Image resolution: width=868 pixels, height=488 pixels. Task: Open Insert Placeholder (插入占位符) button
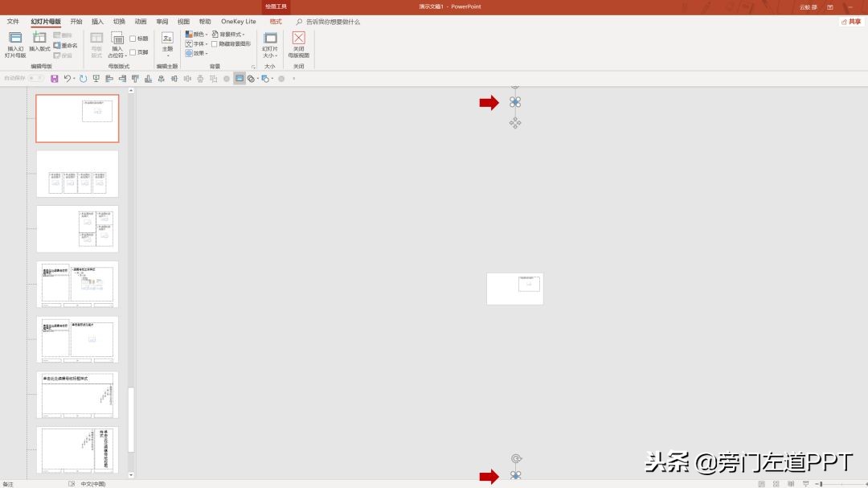click(x=117, y=45)
